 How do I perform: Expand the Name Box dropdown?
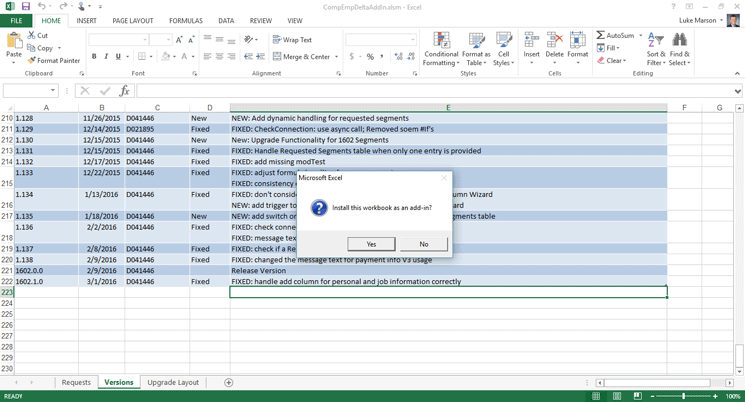[x=53, y=90]
